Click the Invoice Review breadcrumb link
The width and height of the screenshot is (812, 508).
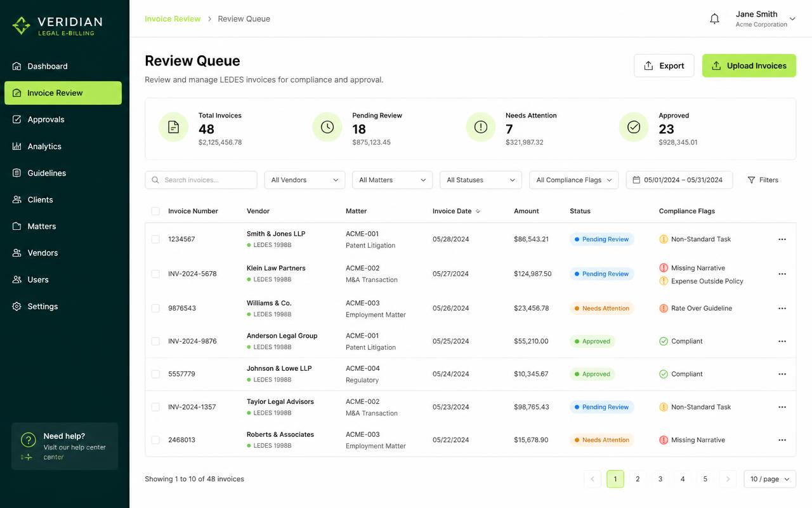[173, 19]
